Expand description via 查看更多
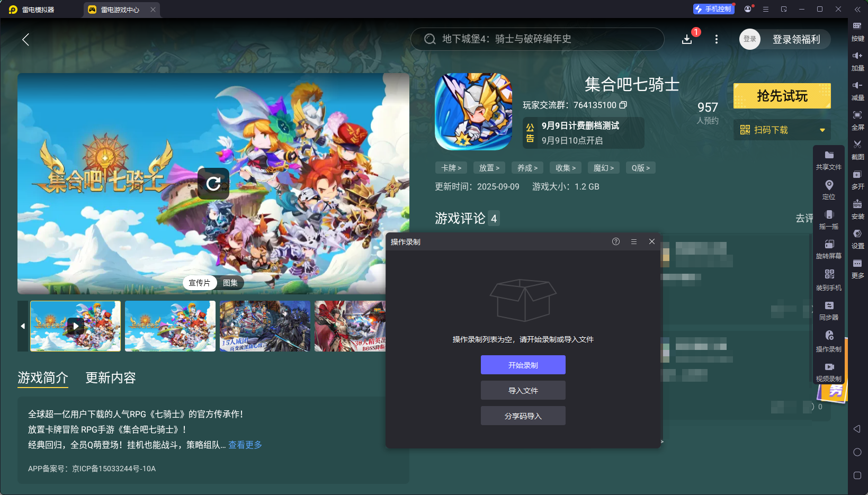Viewport: 868px width, 495px height. coord(245,445)
